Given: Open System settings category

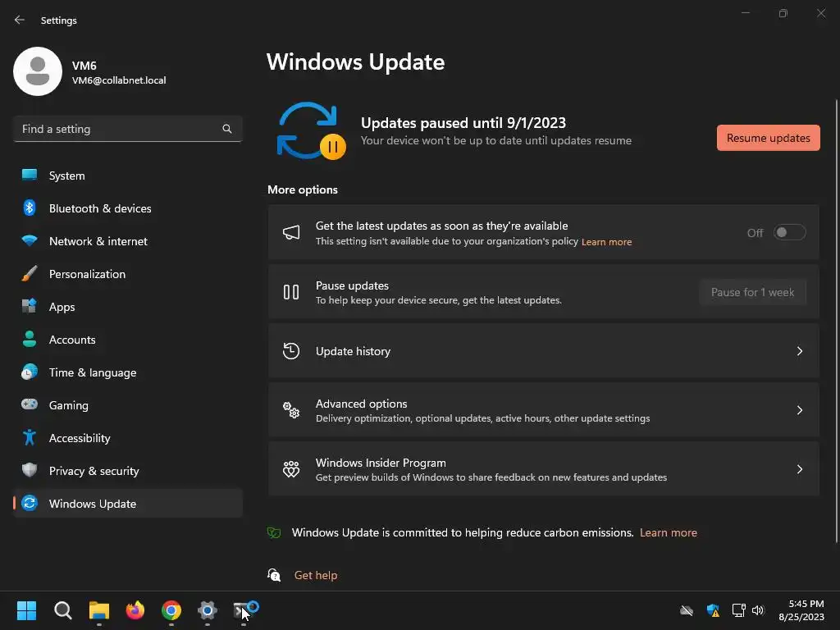Looking at the screenshot, I should [127, 176].
